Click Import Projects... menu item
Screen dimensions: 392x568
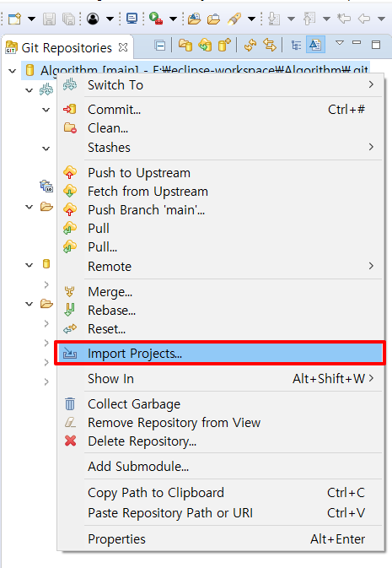click(220, 353)
